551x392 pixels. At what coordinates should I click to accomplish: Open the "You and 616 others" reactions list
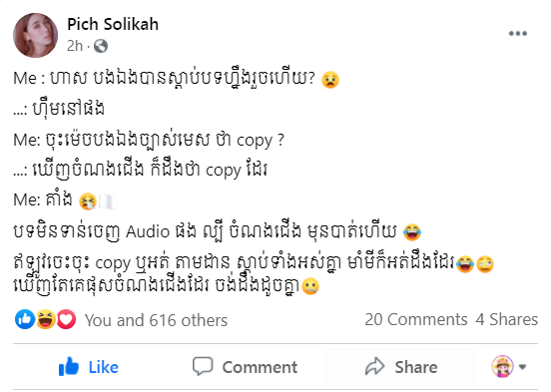156,320
